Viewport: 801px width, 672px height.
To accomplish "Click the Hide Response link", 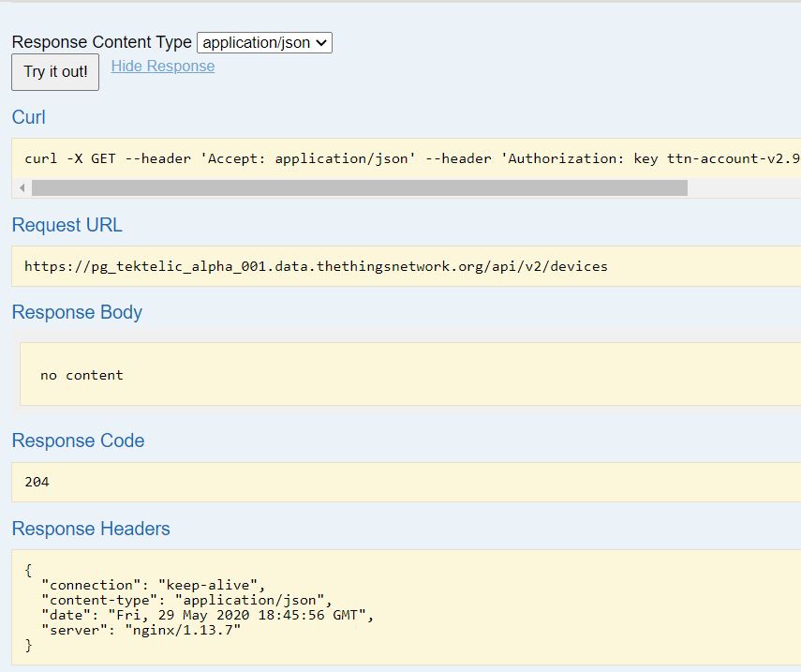I will [x=162, y=67].
